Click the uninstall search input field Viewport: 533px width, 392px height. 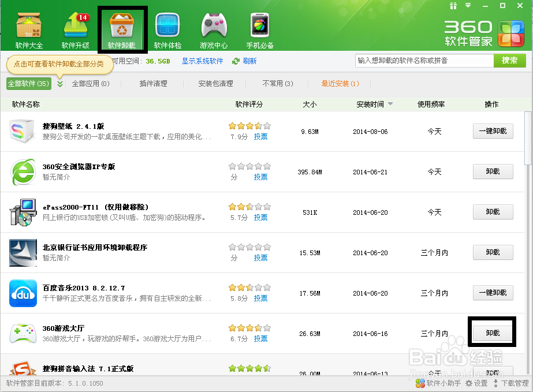coord(424,61)
